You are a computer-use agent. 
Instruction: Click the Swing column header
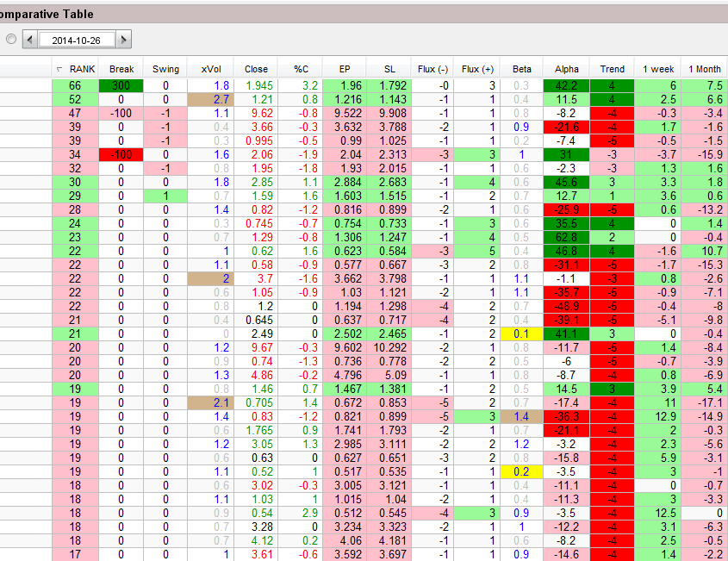coord(165,69)
